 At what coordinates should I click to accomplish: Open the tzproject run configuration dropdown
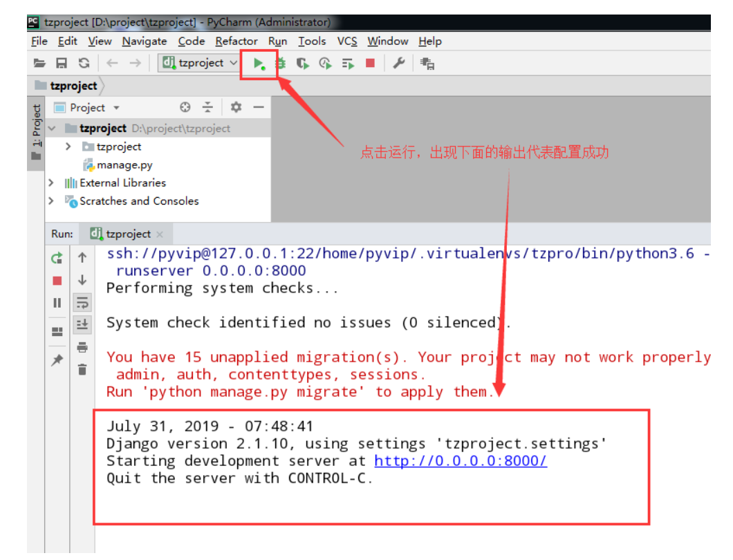pyautogui.click(x=200, y=63)
